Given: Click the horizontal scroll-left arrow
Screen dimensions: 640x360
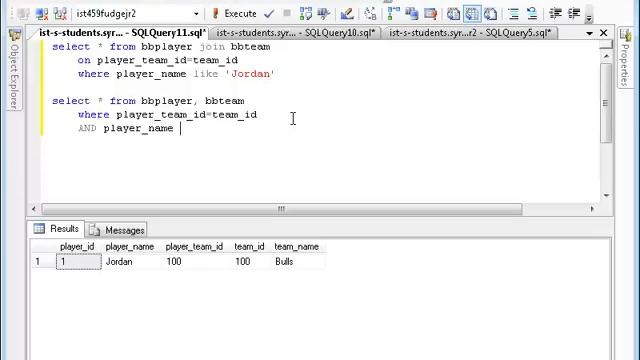Looking at the screenshot, I should [33, 209].
